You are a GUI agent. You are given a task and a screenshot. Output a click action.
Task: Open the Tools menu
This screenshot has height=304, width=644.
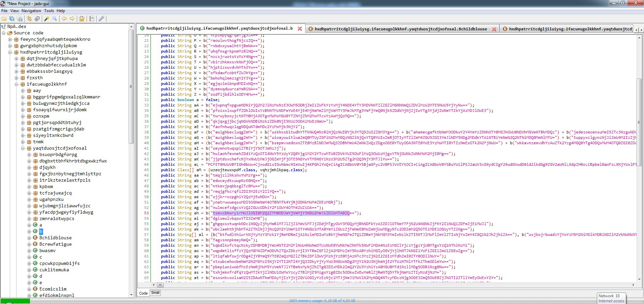tap(49, 11)
